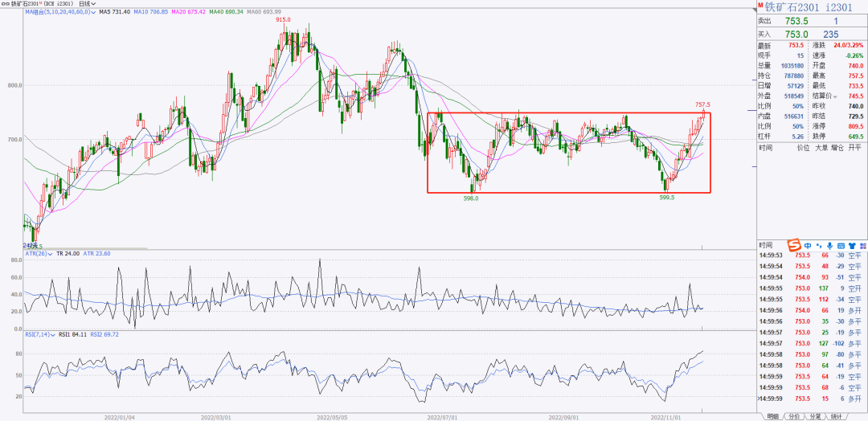The height and width of the screenshot is (421, 868).
Task: Toggle Sogou Chinese mode 中 icon
Action: (x=809, y=245)
